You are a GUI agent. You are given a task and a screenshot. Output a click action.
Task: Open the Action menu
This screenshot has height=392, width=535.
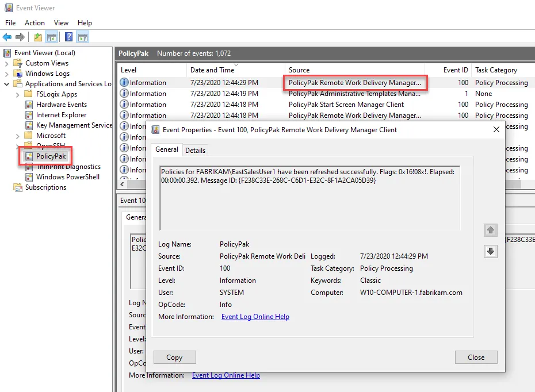click(35, 22)
